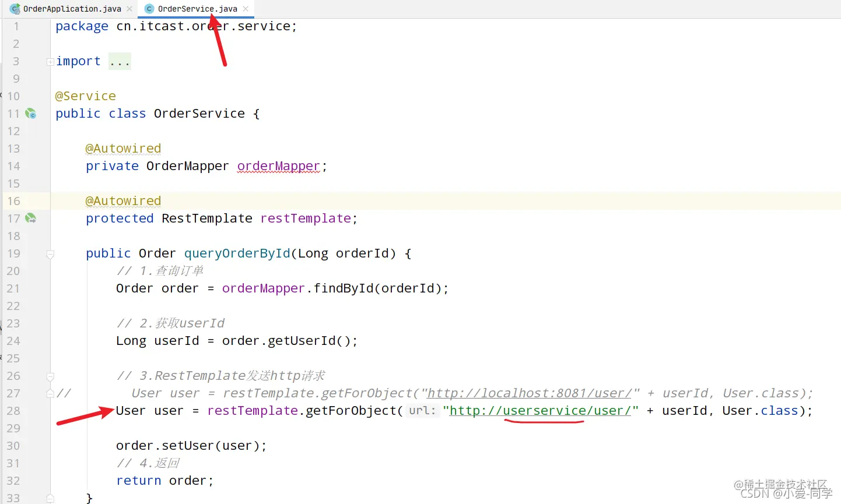This screenshot has width=841, height=504.
Task: Click the @Autowired annotation on line 16
Action: 123,201
